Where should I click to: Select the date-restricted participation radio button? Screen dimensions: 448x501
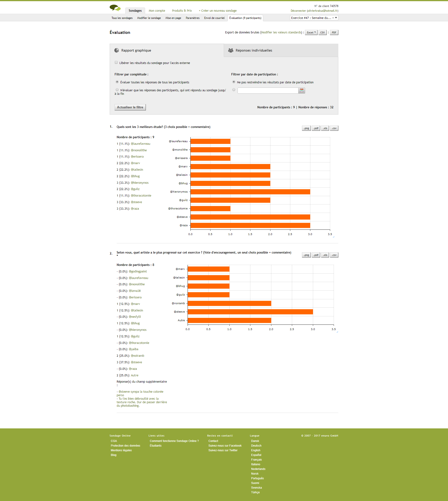coord(234,90)
